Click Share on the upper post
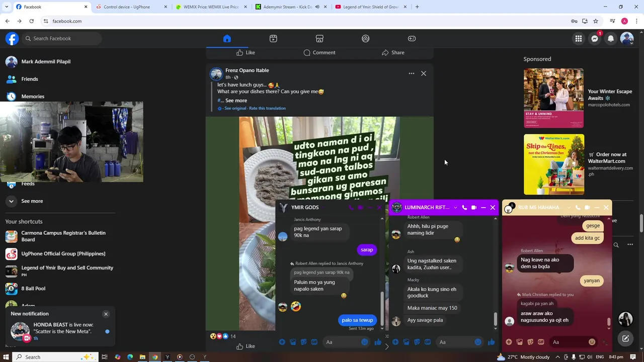The image size is (644, 362). [x=393, y=52]
